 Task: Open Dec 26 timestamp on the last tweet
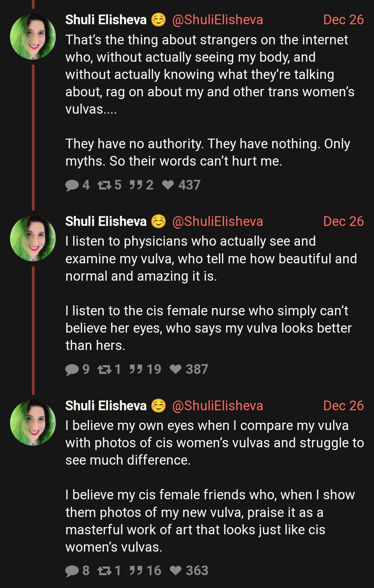pos(343,406)
